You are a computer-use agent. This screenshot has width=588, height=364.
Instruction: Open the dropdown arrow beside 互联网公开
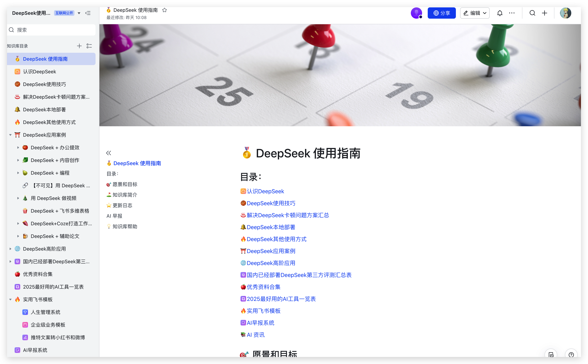coord(79,13)
